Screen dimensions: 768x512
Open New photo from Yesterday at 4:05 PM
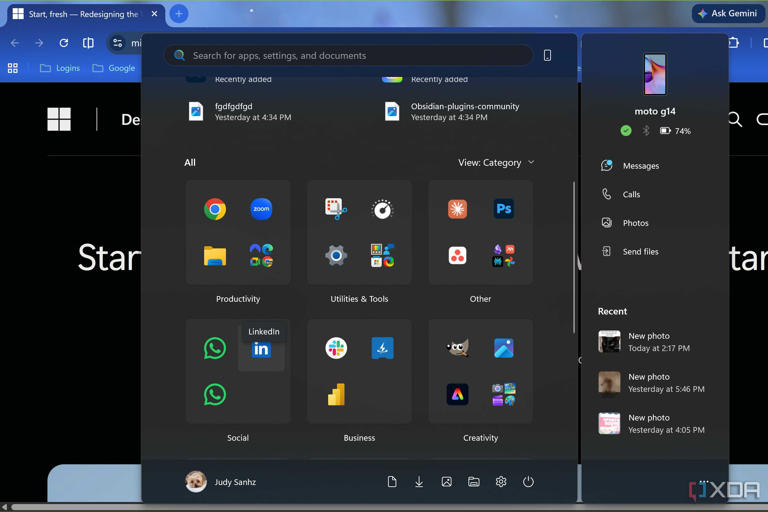coord(651,424)
